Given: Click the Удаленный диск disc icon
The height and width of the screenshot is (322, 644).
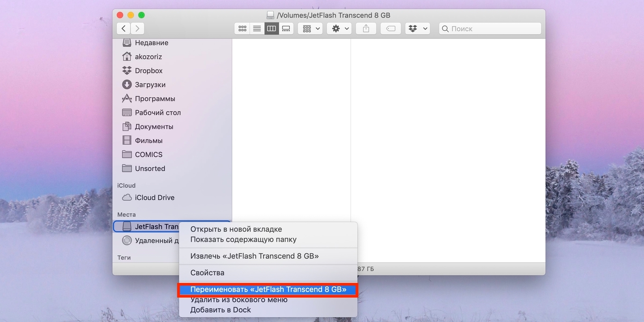Looking at the screenshot, I should [127, 240].
